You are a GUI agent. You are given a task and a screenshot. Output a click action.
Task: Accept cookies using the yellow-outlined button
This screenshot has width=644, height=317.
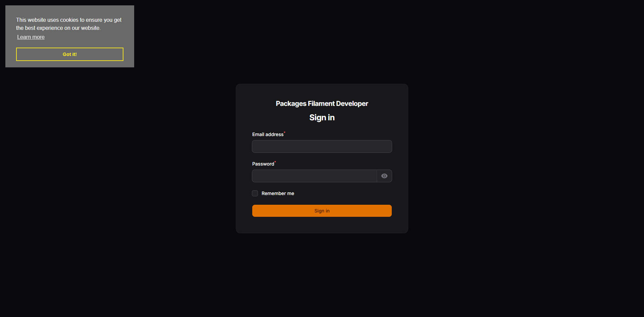click(x=70, y=54)
